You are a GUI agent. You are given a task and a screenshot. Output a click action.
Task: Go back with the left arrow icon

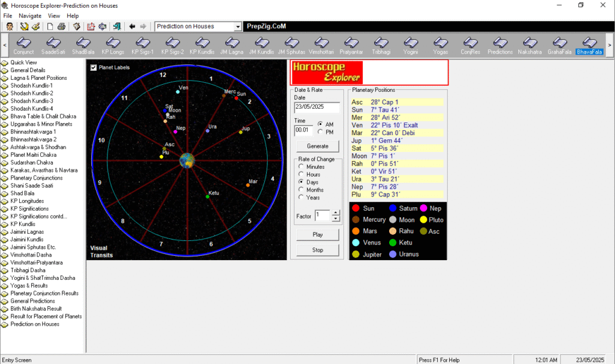click(x=132, y=26)
